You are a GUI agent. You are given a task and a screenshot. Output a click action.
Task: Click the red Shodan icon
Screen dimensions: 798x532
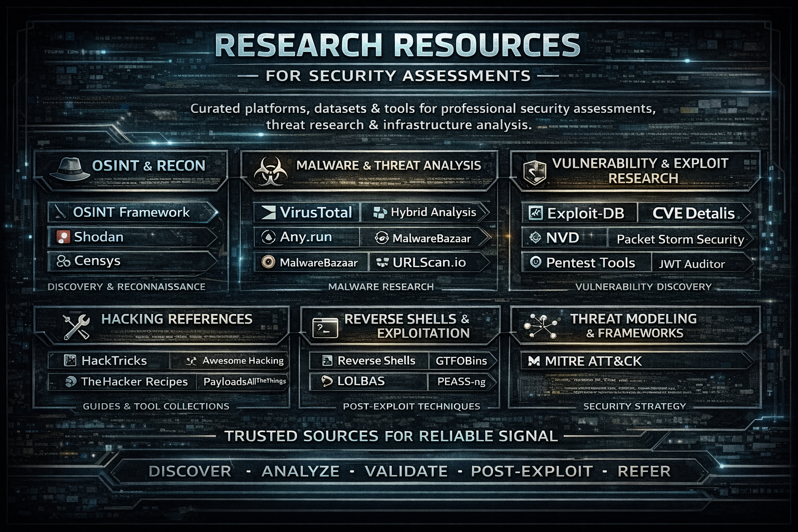63,237
